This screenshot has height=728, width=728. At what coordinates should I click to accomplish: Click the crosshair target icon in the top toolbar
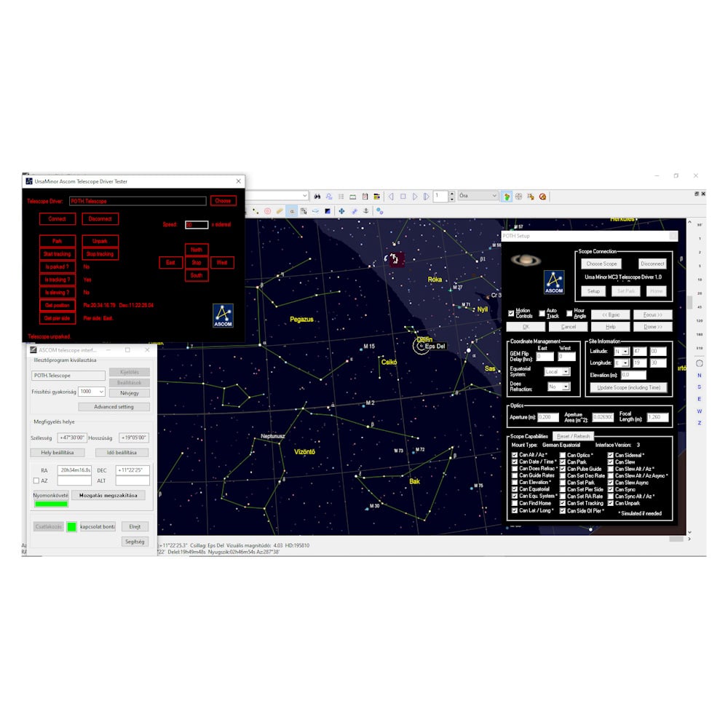click(x=518, y=197)
